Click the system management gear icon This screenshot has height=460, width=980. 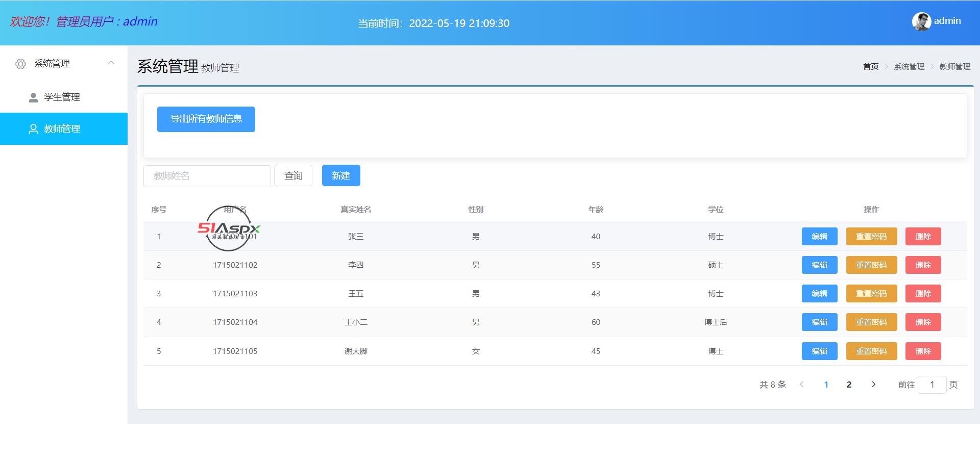coord(20,64)
